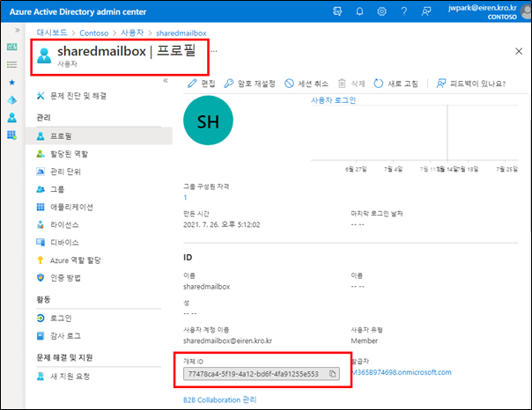
Task: Open feedback icon in top bar
Action: pyautogui.click(x=426, y=11)
